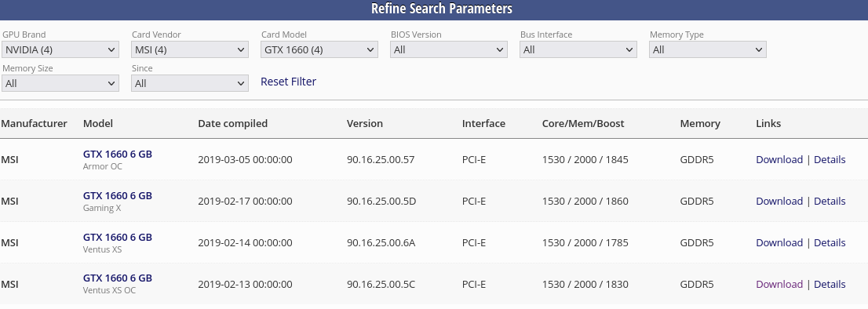Open the Ventus XS model link
The width and height of the screenshot is (868, 309).
(118, 237)
